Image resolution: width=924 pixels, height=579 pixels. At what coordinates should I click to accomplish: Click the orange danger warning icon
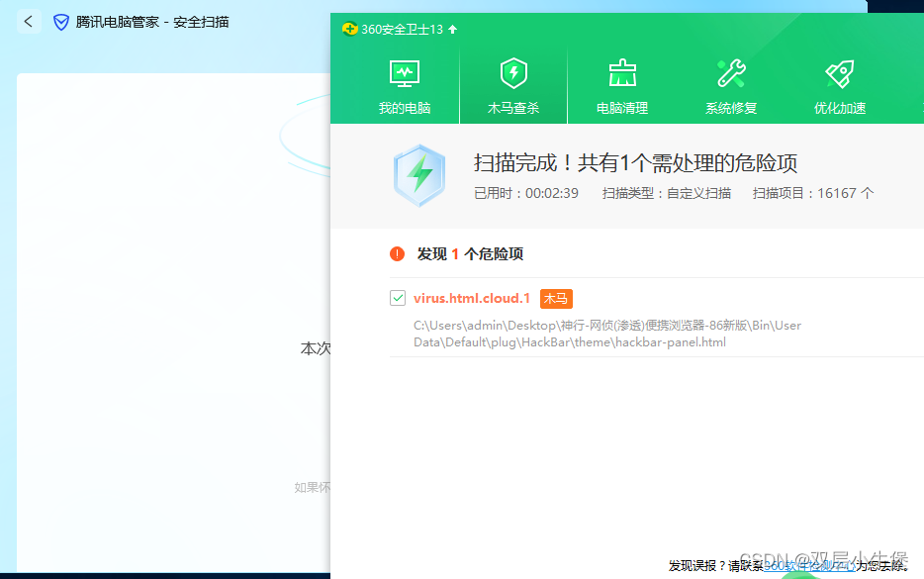click(397, 254)
